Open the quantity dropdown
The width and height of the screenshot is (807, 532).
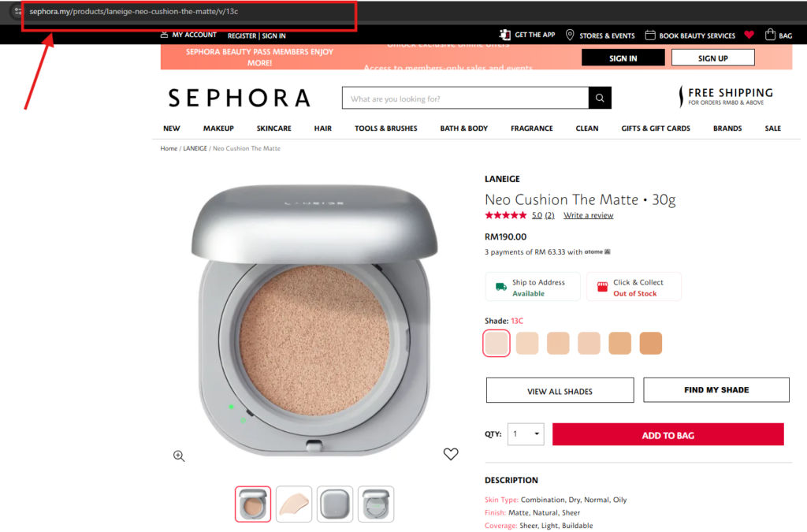click(526, 434)
